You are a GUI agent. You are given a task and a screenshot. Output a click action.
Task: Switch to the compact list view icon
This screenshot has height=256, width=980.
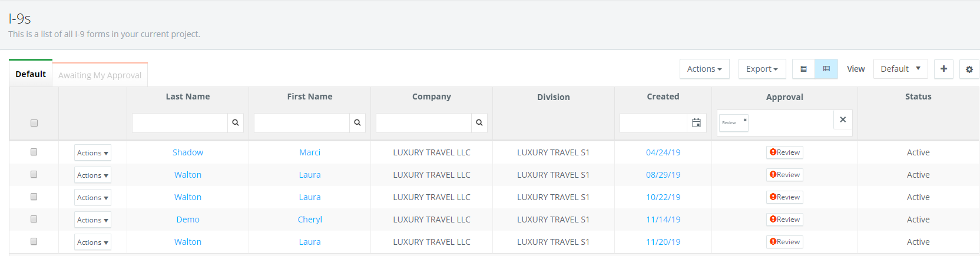point(803,69)
